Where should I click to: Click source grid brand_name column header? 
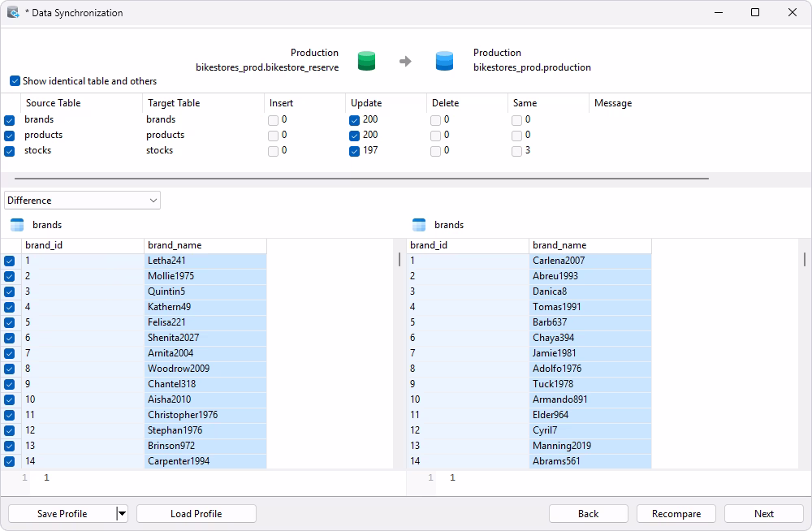[205, 245]
